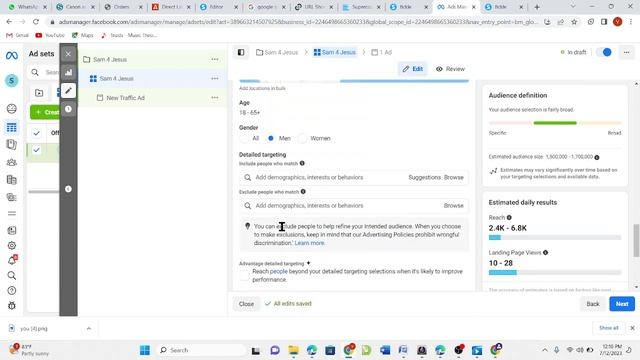
Task: Open the charts view icon in dark strip
Action: coord(68,73)
